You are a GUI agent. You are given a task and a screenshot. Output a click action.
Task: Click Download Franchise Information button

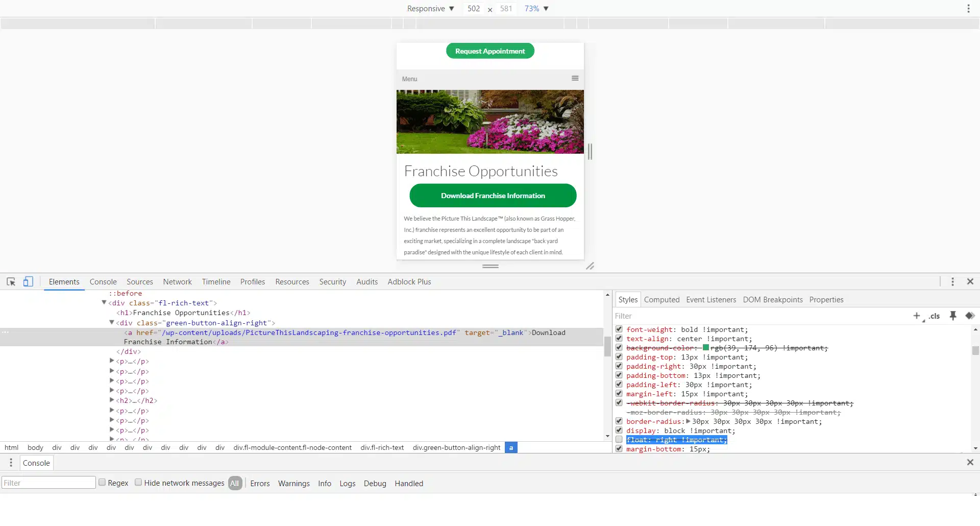click(x=493, y=196)
